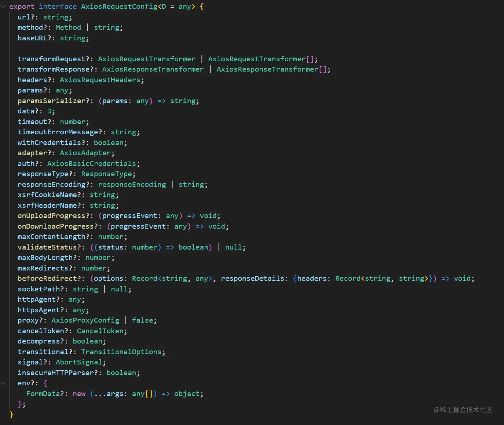The image size is (504, 425).
Task: Click the maxBodyLength property
Action: coord(45,258)
